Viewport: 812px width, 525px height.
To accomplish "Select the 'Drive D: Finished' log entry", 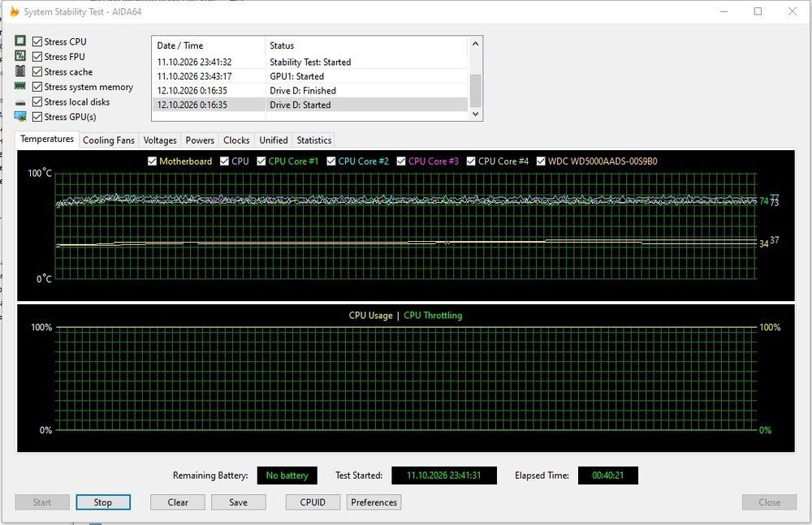I will point(310,91).
